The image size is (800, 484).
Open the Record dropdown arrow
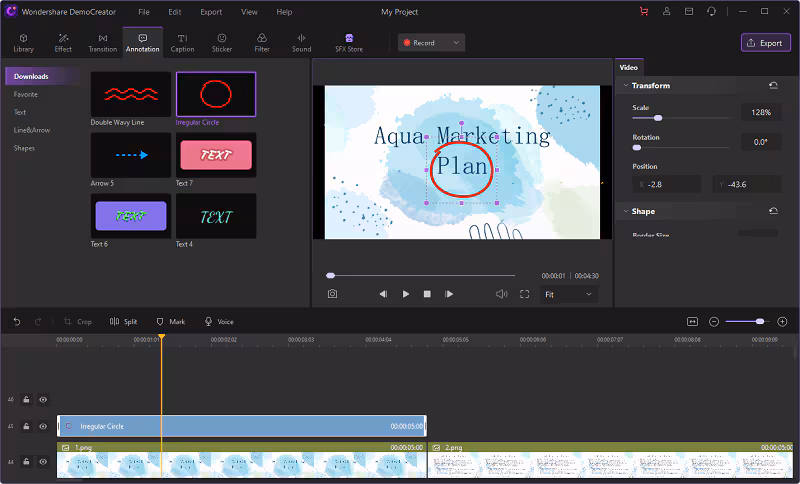coord(456,43)
